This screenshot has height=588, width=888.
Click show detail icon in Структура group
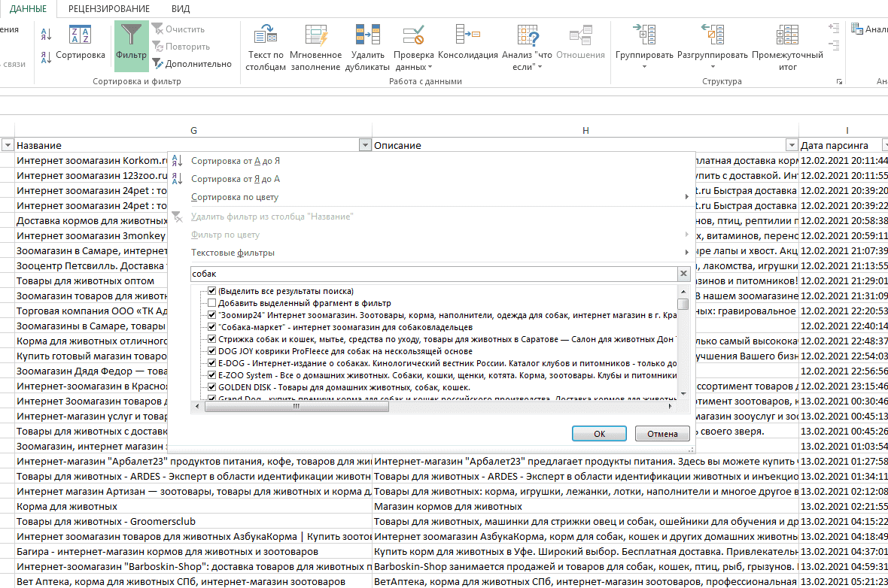[834, 28]
